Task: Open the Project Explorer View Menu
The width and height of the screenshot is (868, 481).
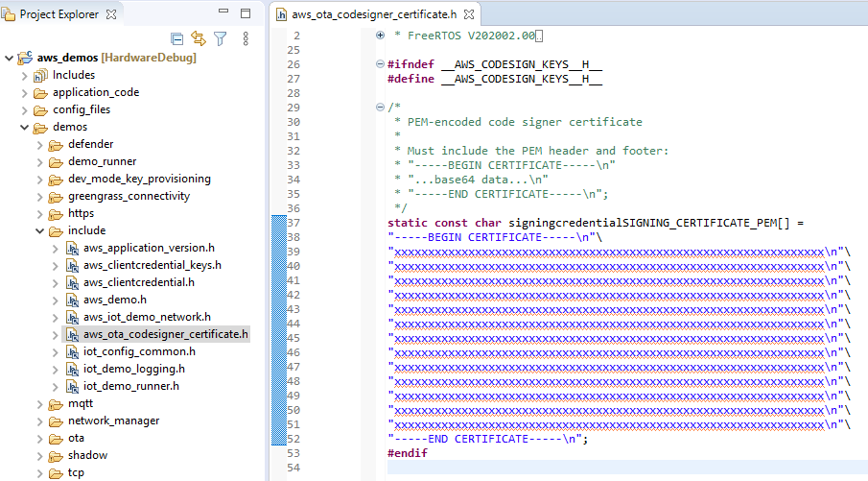Action: [x=246, y=38]
